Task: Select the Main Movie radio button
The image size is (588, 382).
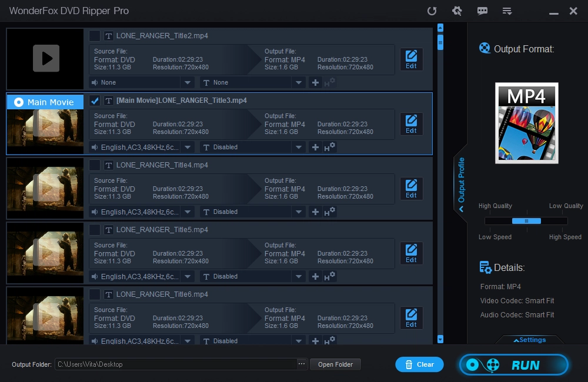Action: (x=19, y=102)
